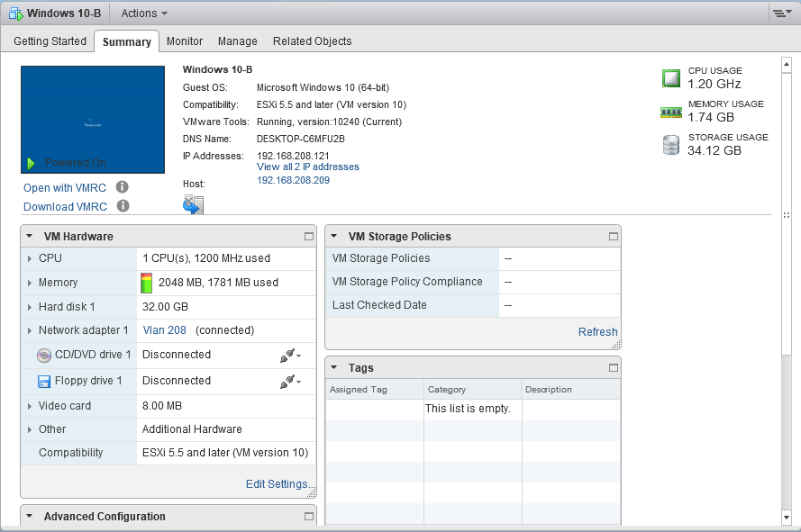
Task: Click the info icon beside Open with VMRC
Action: 123,187
